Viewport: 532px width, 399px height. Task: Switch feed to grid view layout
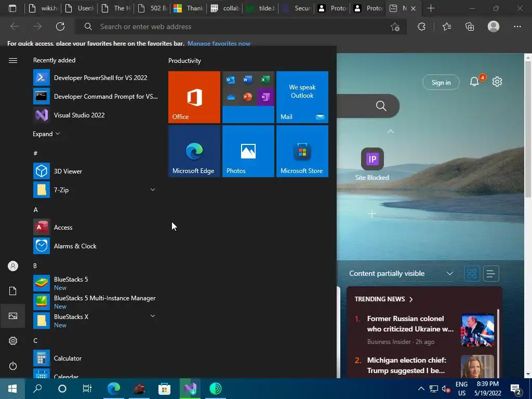[x=472, y=273]
